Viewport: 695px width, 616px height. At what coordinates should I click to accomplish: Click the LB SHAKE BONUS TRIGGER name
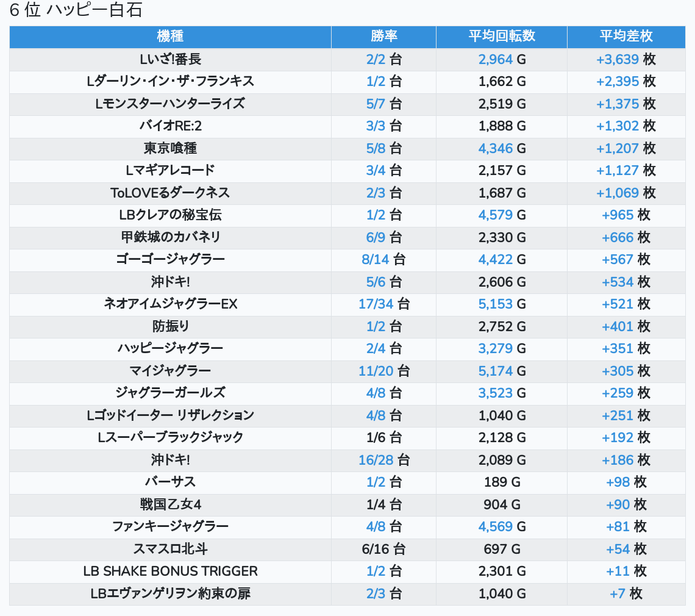(170, 571)
